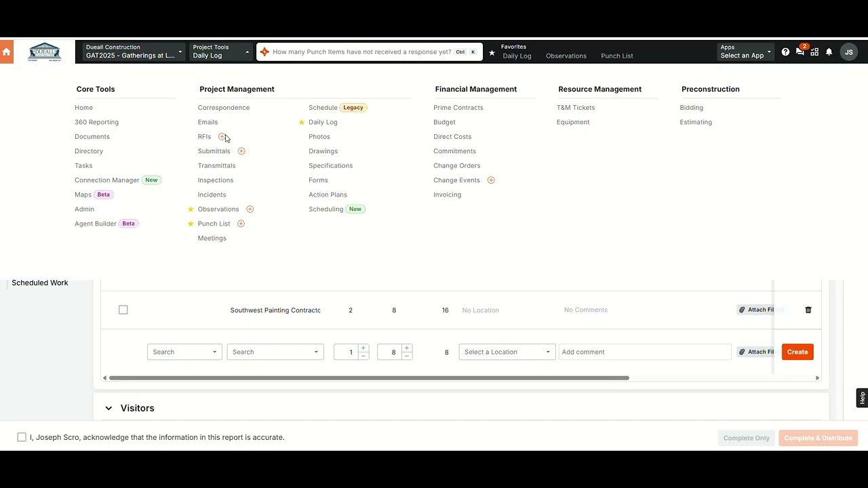Click the Add comment input field

click(x=645, y=352)
